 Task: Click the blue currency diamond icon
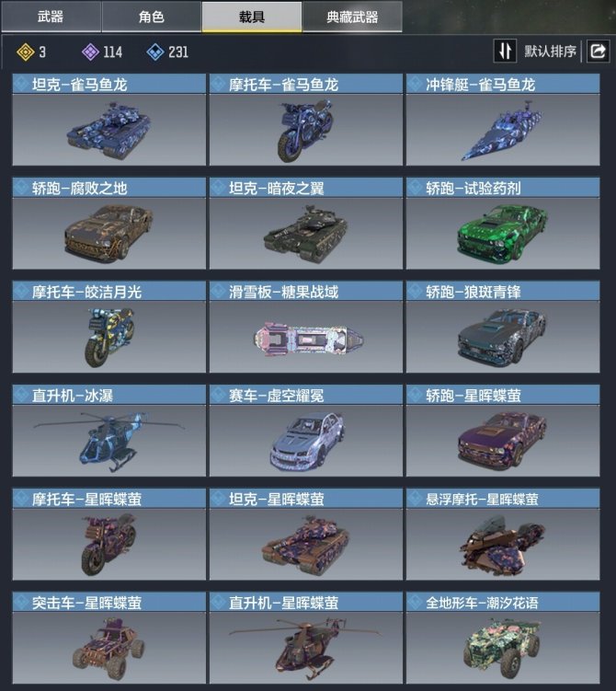[155, 52]
